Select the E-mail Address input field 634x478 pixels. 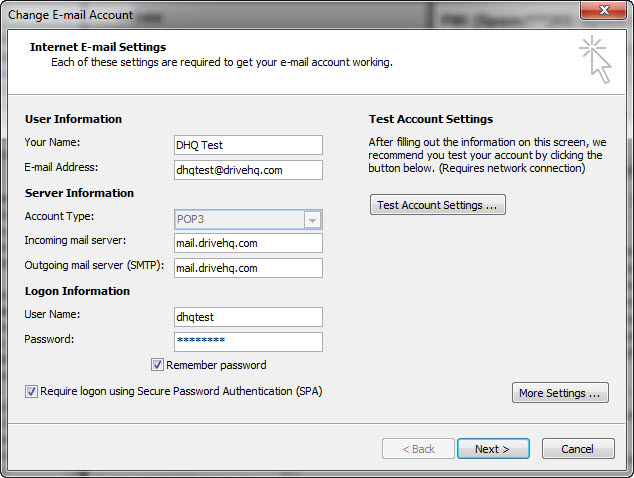248,170
